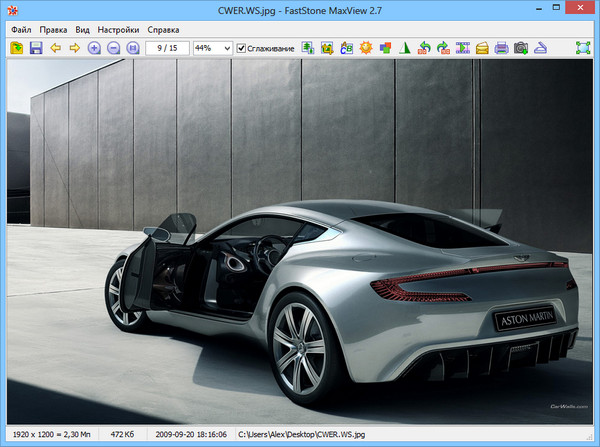
Task: Switch to full screen view icon
Action: pyautogui.click(x=583, y=48)
